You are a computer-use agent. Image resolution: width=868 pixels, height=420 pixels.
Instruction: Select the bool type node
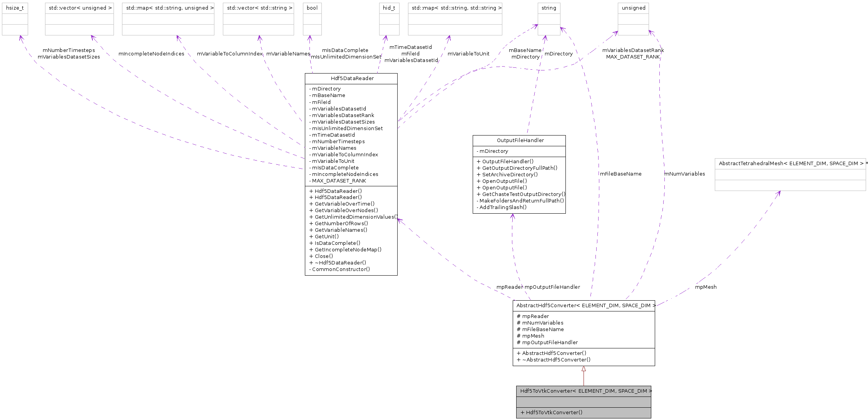pos(312,19)
